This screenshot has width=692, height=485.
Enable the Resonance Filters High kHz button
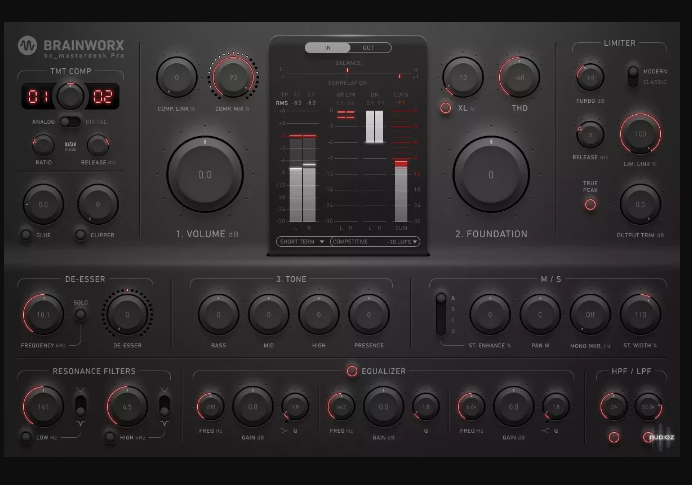coord(109,437)
